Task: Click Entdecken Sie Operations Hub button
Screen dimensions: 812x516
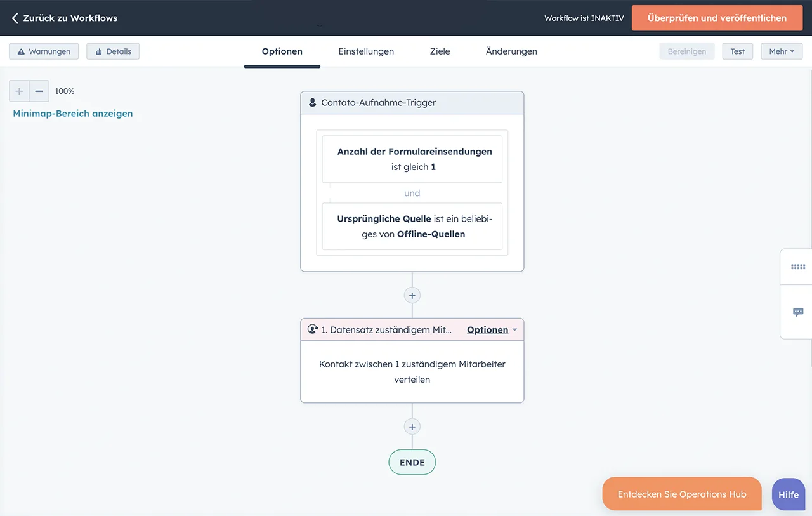Action: coord(682,494)
